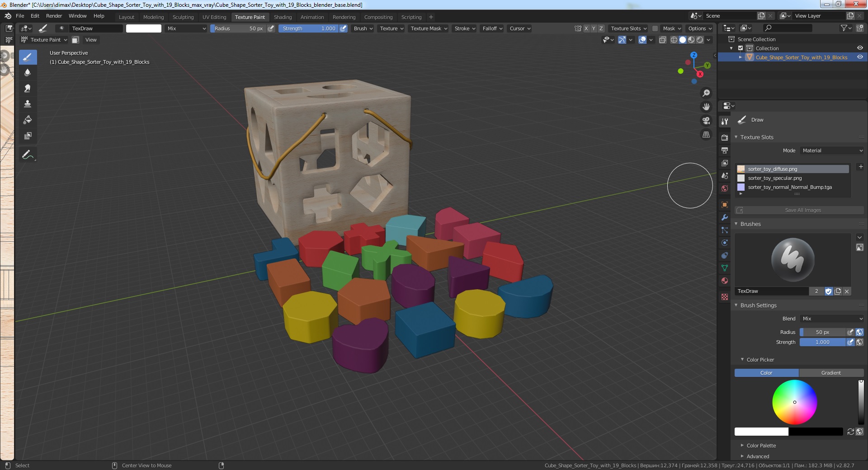Open the Physics properties tab
Screen dimensions: 868x470
click(725, 243)
